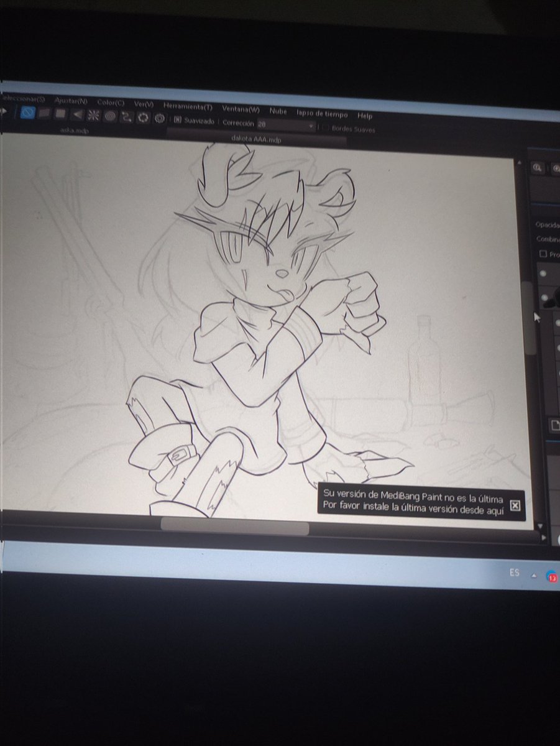Open the Ventana menu
The image size is (560, 746).
241,108
